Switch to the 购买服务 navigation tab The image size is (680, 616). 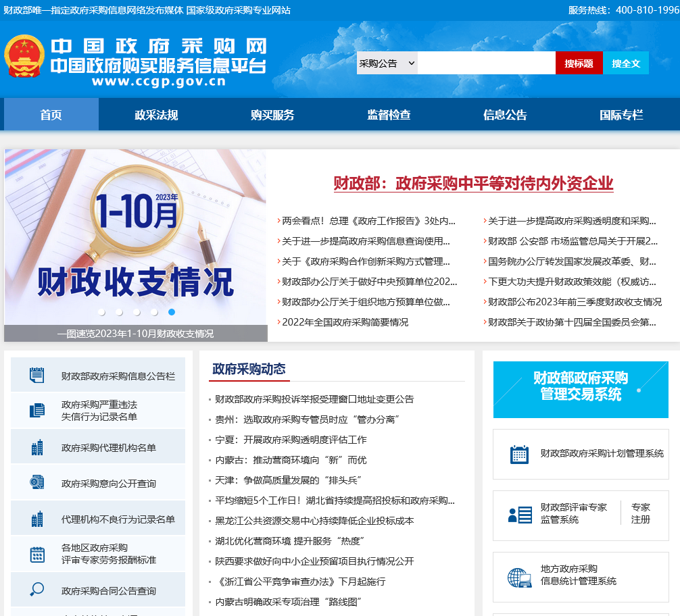272,114
